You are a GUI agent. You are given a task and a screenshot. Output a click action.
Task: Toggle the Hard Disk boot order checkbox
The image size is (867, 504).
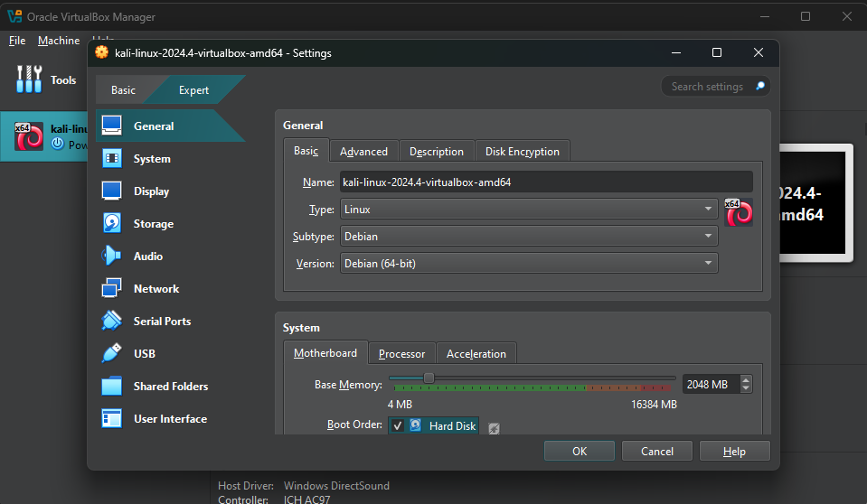pyautogui.click(x=398, y=425)
